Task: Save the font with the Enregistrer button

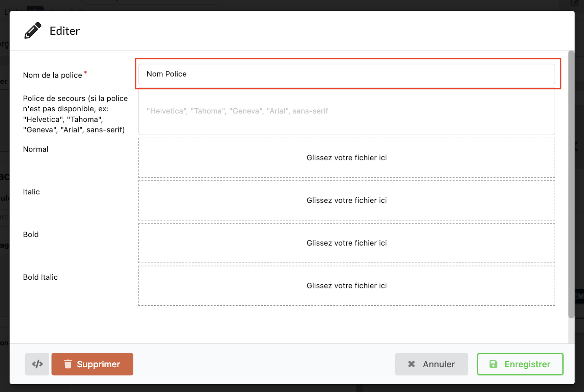Action: 520,364
